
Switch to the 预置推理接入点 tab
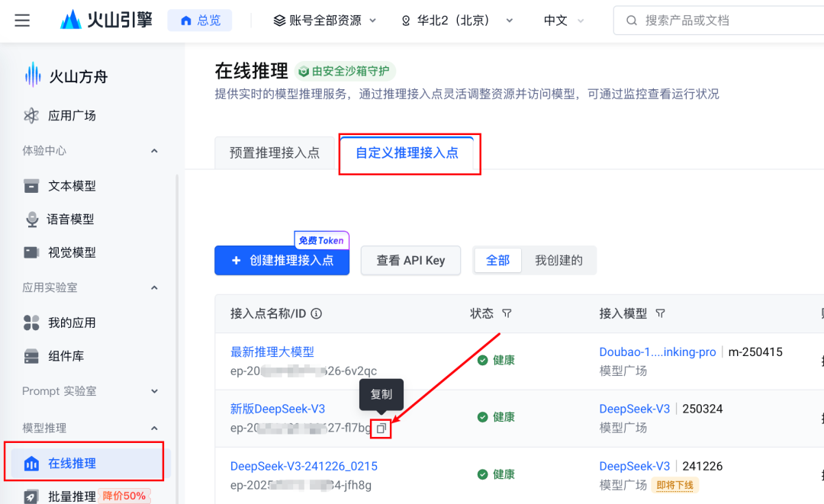(x=275, y=152)
